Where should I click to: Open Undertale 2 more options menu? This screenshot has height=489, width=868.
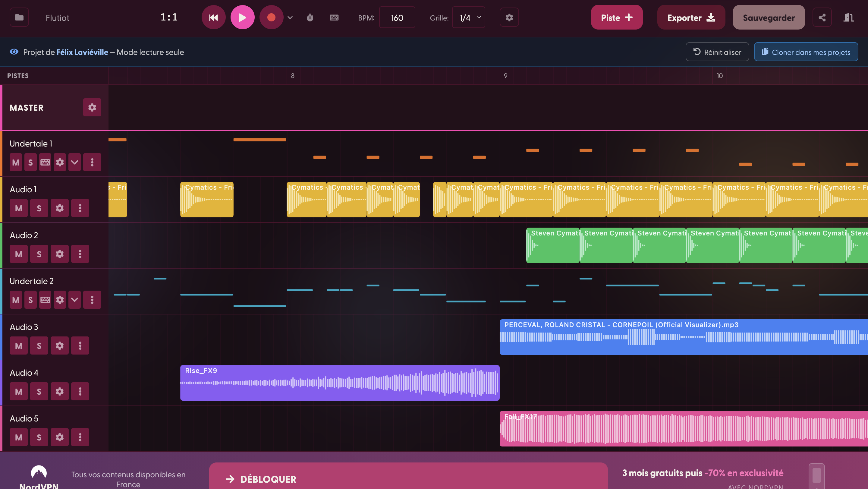coord(92,300)
